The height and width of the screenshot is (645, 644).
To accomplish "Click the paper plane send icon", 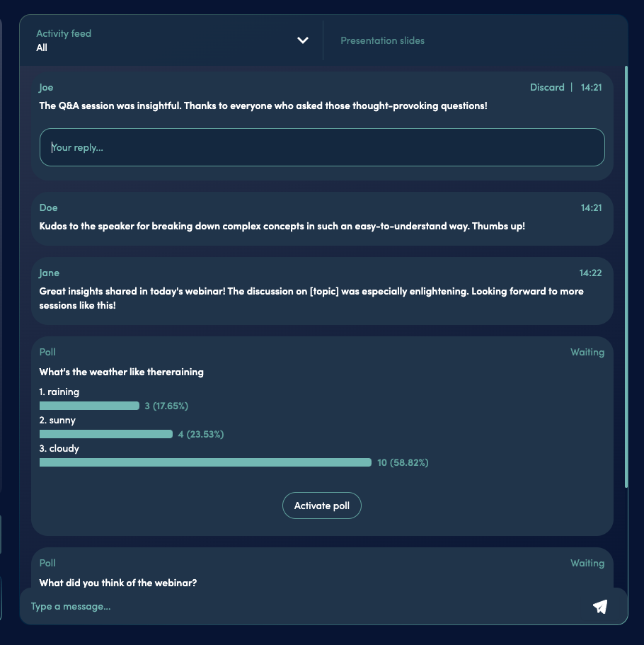I will 599,606.
